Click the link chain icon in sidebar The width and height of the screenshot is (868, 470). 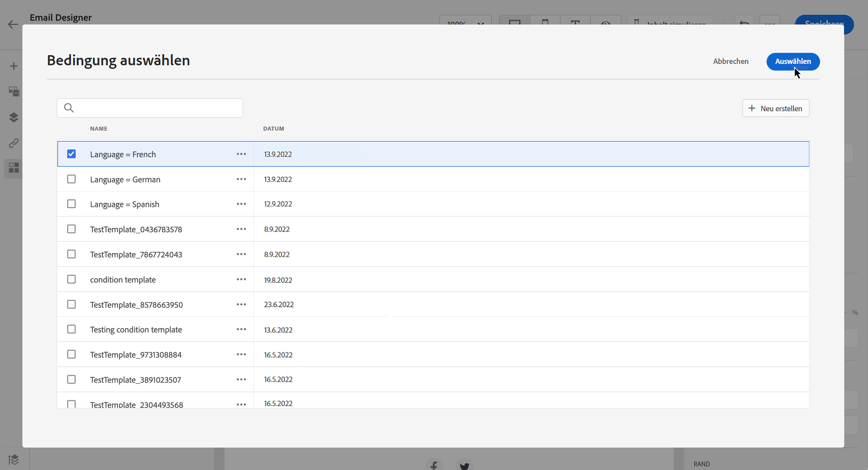pyautogui.click(x=14, y=143)
